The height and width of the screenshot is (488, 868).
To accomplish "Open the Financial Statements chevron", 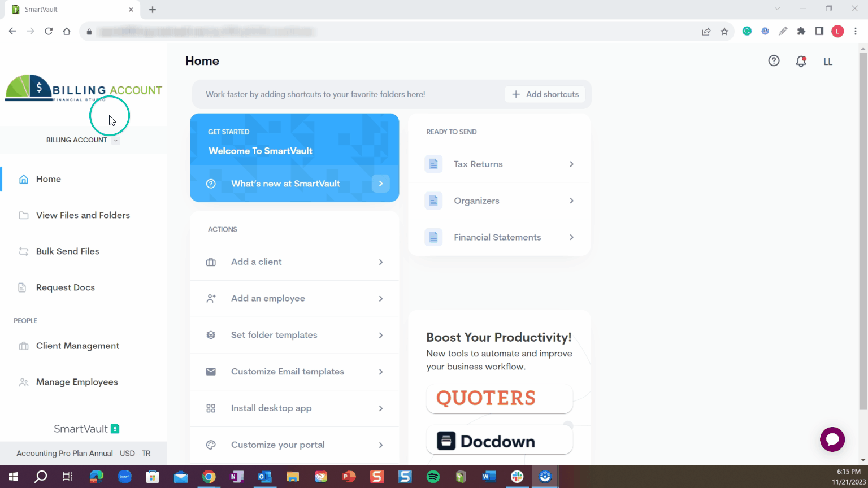I will click(571, 237).
